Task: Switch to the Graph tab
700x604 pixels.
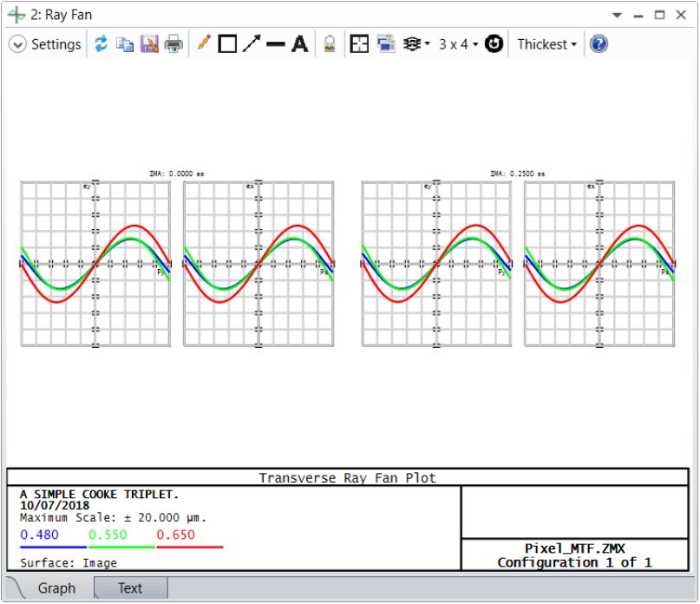Action: (x=56, y=588)
